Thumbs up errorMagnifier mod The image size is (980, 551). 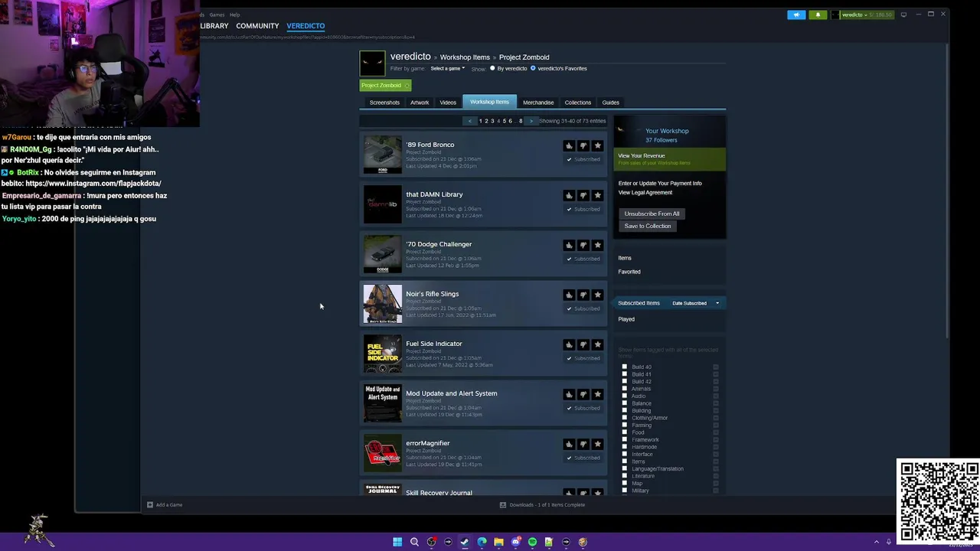(569, 444)
